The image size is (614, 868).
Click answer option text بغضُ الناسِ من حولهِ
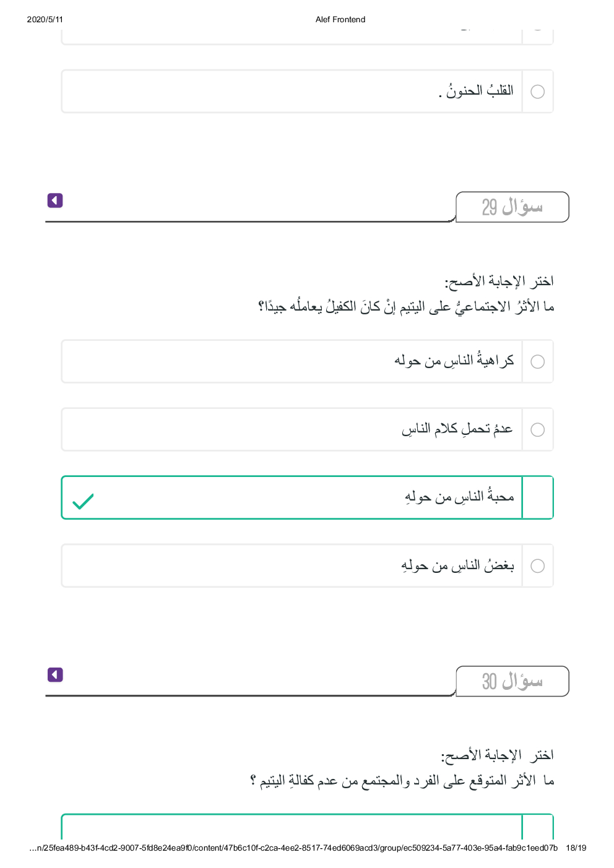coord(457,565)
